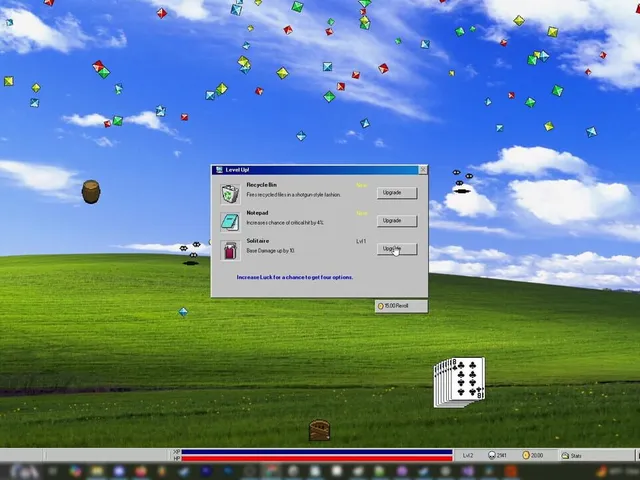
Task: Click the 'Lvl 2' status bar label
Action: (468, 456)
